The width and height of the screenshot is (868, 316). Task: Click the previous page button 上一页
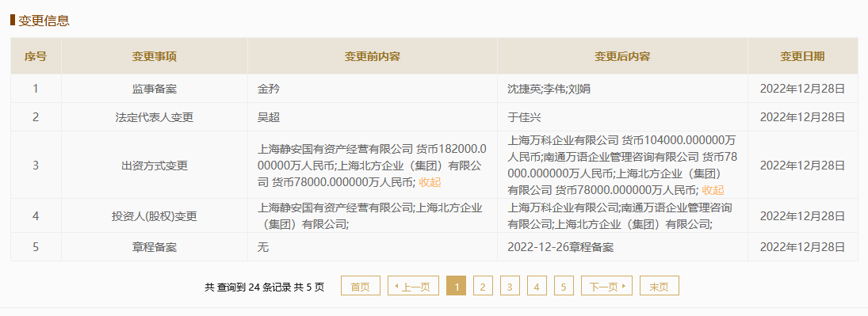413,286
